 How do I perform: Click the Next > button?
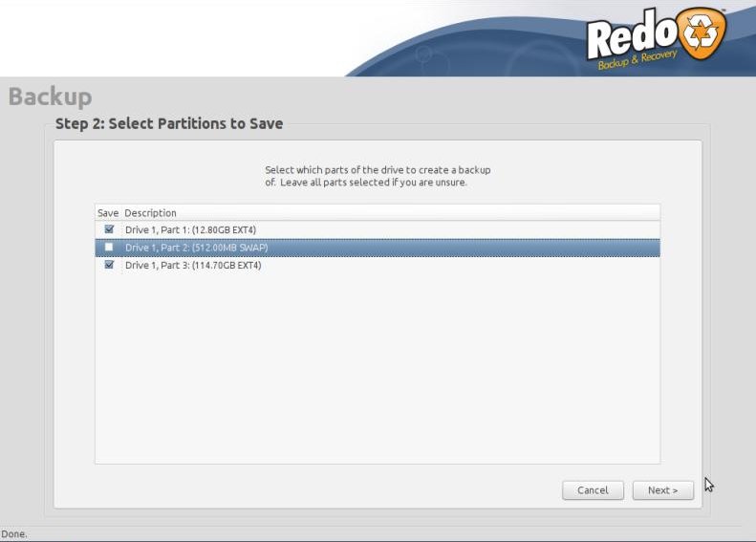tap(663, 490)
